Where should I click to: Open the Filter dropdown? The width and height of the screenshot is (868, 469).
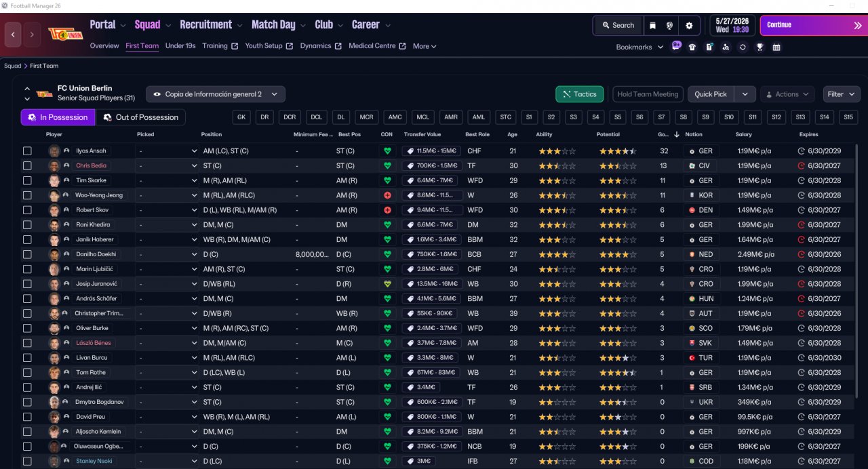tap(842, 94)
